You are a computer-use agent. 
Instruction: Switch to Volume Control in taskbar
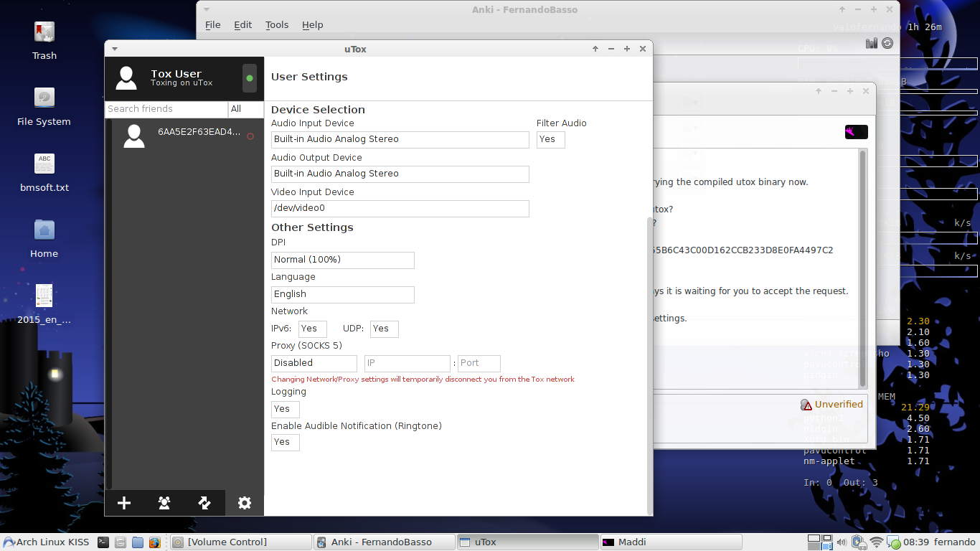[x=241, y=542]
